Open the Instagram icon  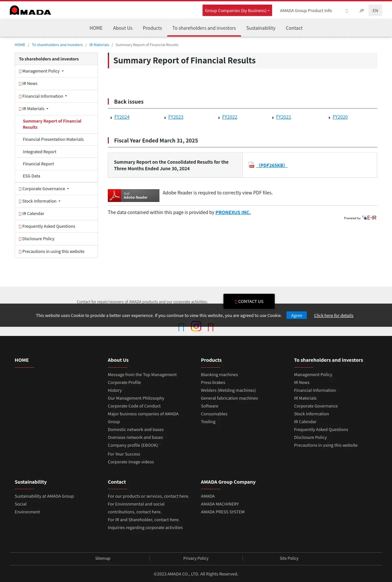pos(196,326)
